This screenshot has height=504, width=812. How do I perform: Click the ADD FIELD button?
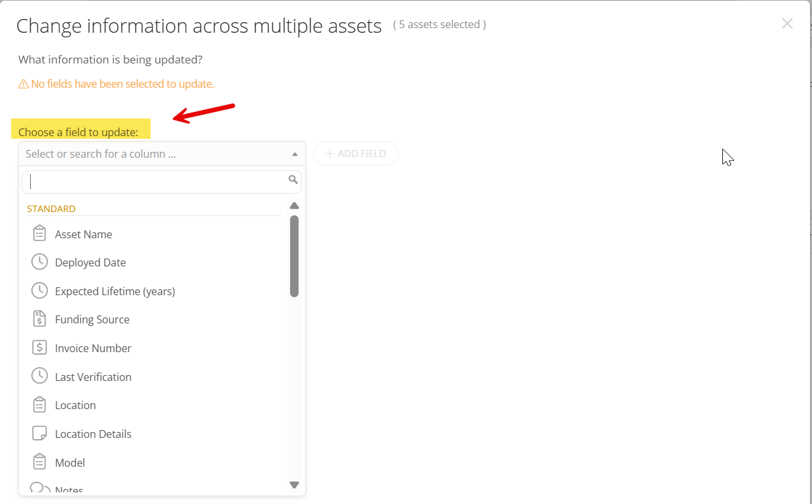356,153
